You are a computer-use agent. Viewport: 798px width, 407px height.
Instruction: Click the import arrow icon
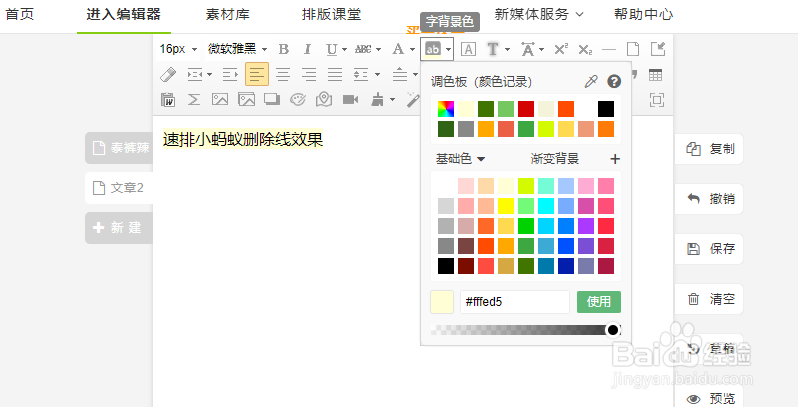point(658,49)
